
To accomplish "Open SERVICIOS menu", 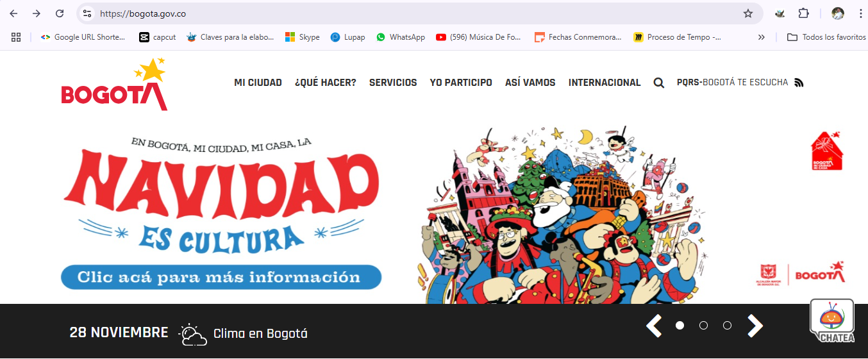I will 393,83.
